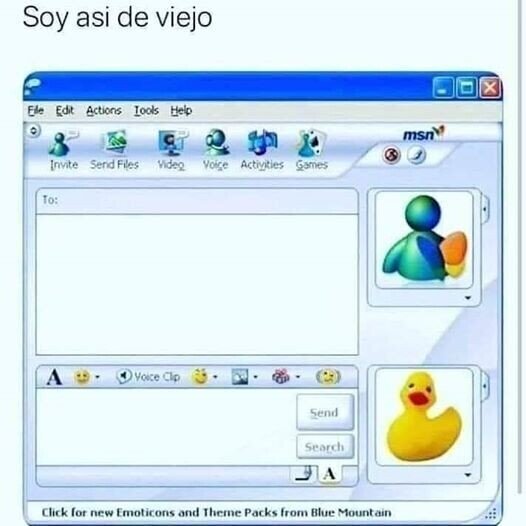Collapse the toolbar with the round arrow button

pos(34,130)
